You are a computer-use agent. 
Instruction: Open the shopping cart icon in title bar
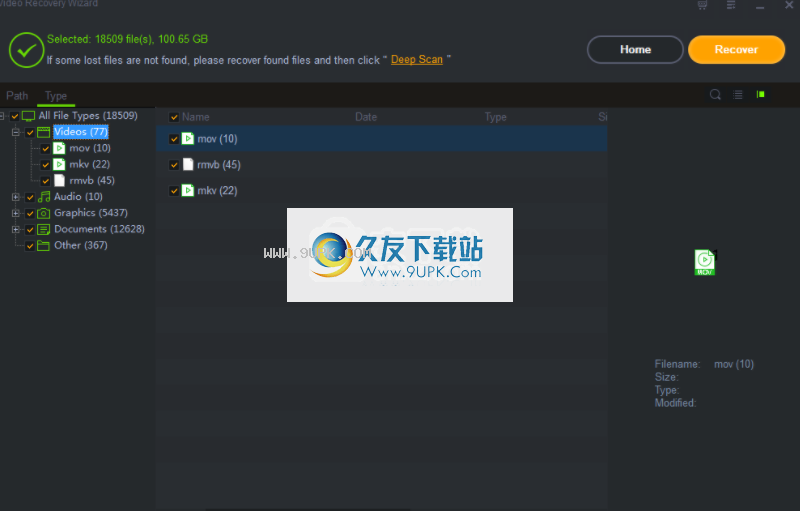click(x=703, y=5)
